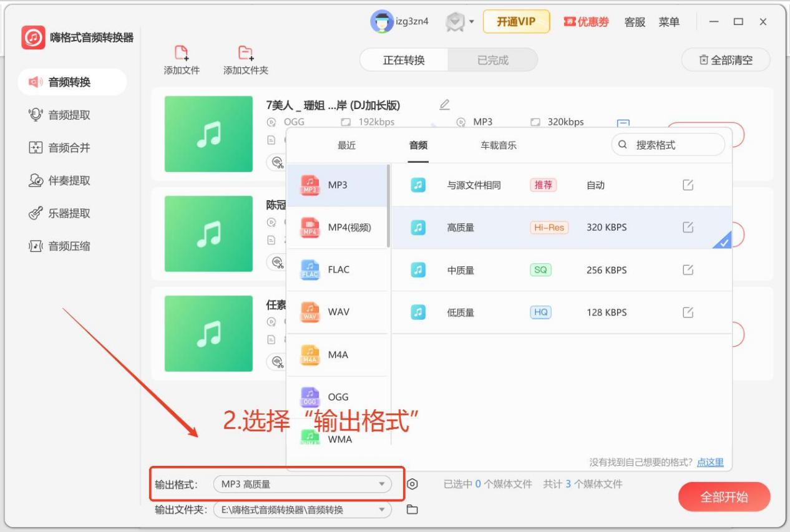790x532 pixels.
Task: Click 全部清空 to clear all
Action: (726, 60)
